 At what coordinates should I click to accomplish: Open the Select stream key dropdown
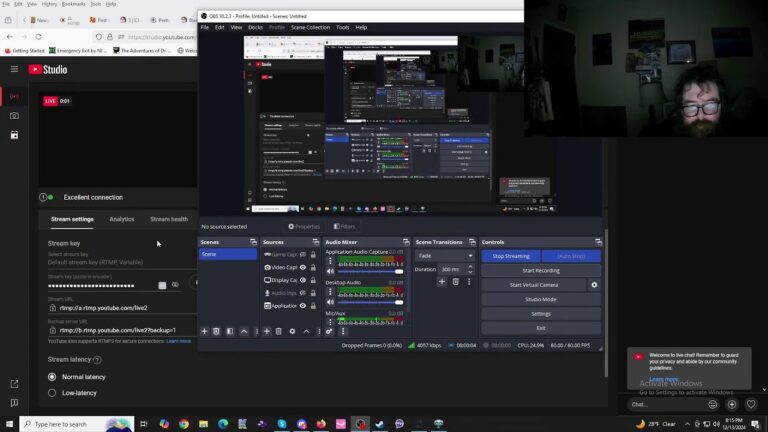click(121, 259)
